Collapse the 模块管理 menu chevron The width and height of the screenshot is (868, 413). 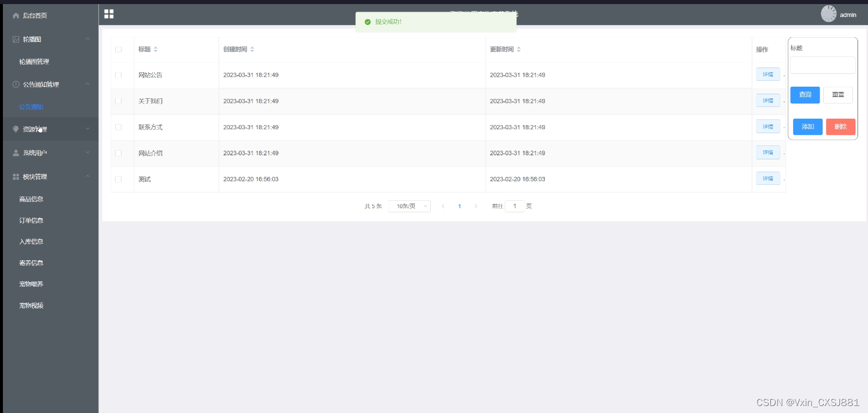click(87, 177)
